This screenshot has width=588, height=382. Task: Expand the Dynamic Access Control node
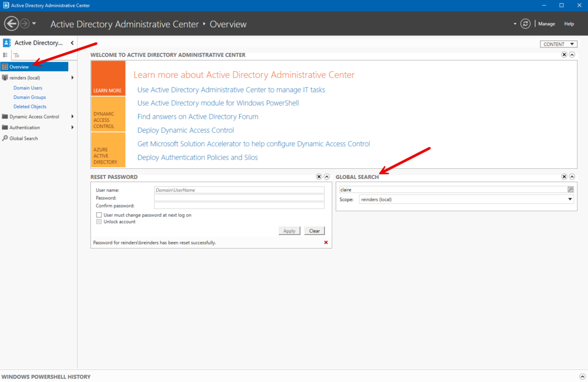[x=72, y=116]
